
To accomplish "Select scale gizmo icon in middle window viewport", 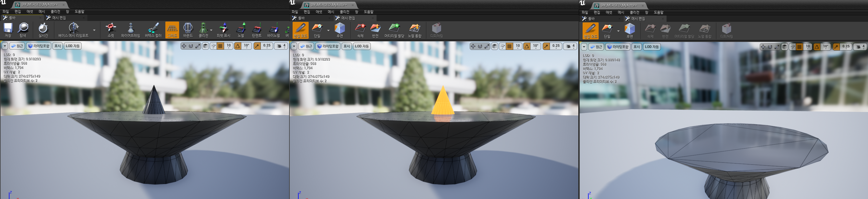I will [487, 46].
